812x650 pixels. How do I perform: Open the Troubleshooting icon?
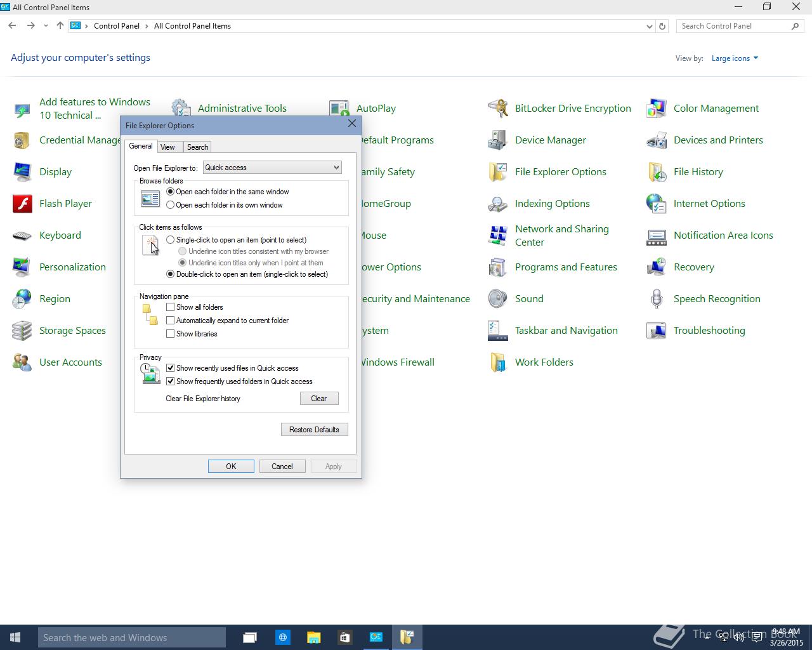click(x=656, y=331)
